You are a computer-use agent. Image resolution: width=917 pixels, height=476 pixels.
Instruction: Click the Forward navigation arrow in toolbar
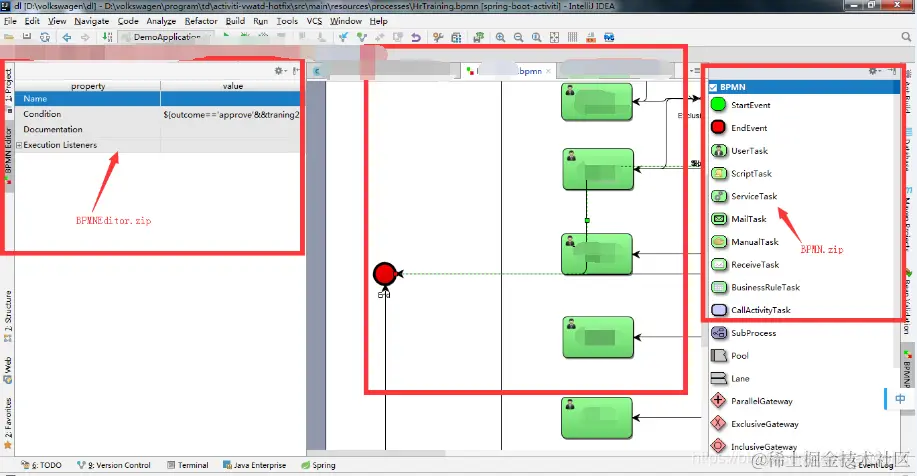pos(85,37)
